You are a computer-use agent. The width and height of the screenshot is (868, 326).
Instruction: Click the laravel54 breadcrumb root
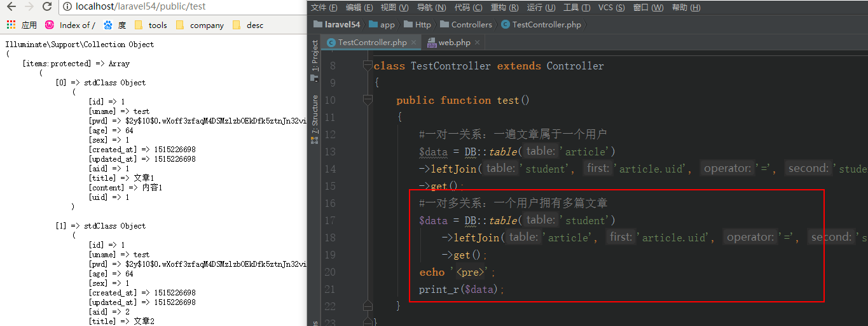point(337,25)
